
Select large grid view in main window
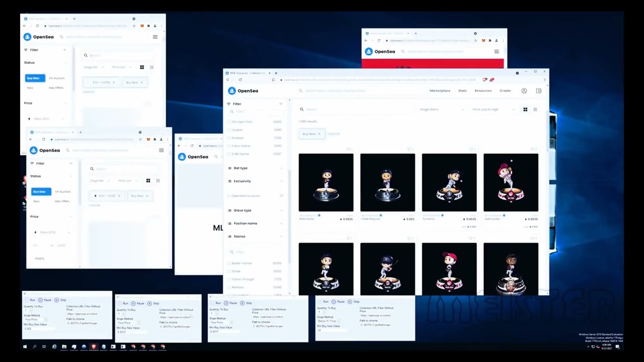(x=525, y=110)
